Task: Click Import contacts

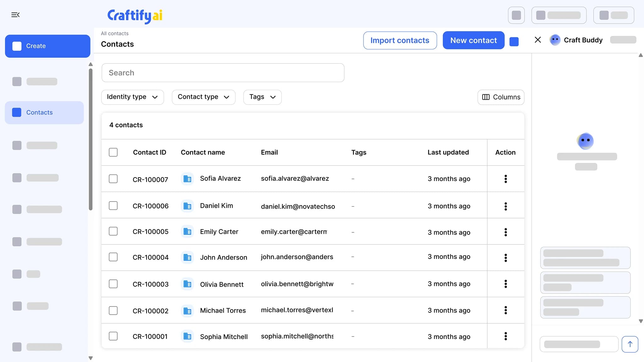Action: coord(400,40)
